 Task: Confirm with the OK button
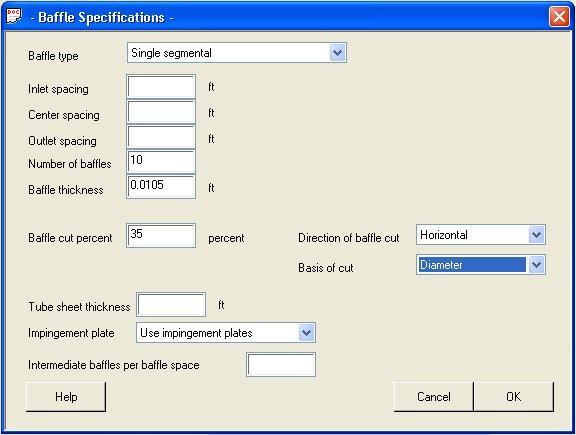[514, 397]
